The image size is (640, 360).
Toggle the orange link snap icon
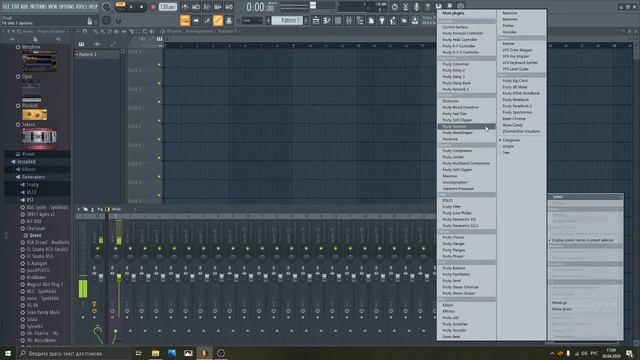218,20
